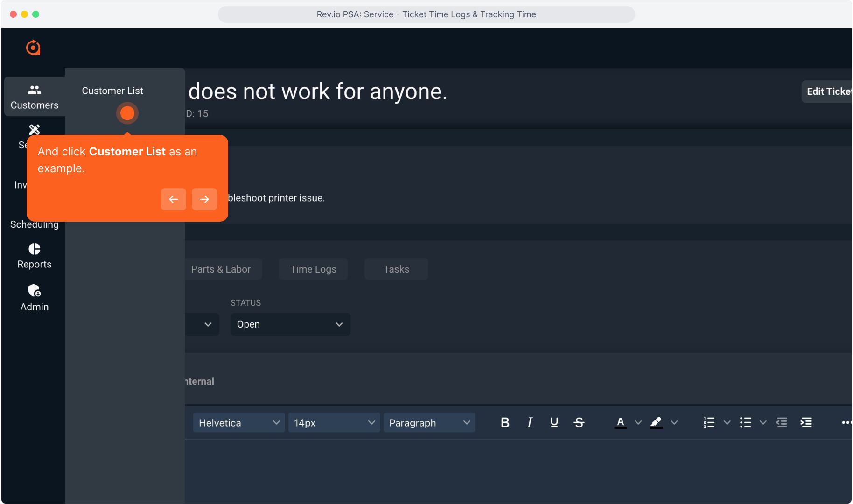Open the Admin sidebar section
This screenshot has width=853, height=504.
[35, 298]
